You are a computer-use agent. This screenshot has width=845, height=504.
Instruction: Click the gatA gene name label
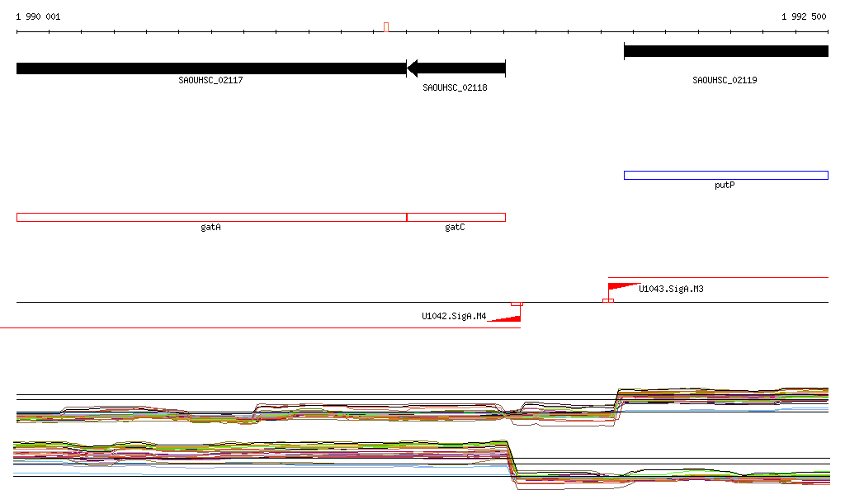point(210,227)
